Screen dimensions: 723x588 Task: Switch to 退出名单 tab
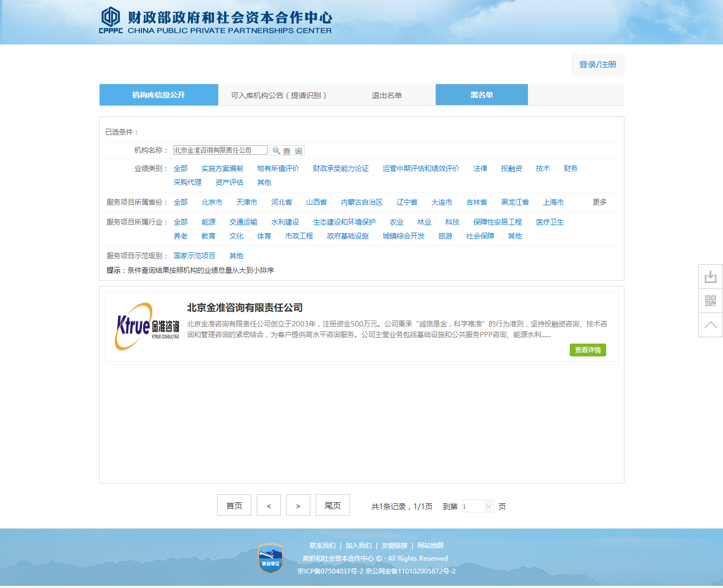pos(387,95)
